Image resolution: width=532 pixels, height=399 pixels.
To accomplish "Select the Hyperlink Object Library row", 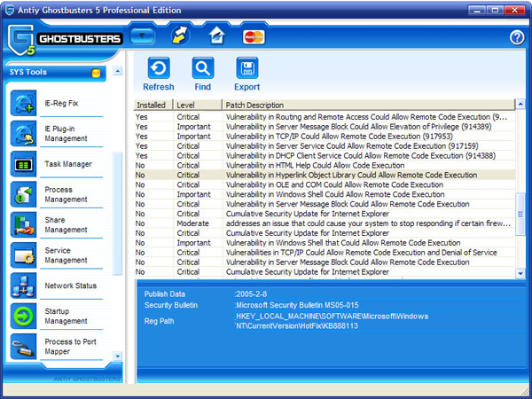I will [325, 175].
